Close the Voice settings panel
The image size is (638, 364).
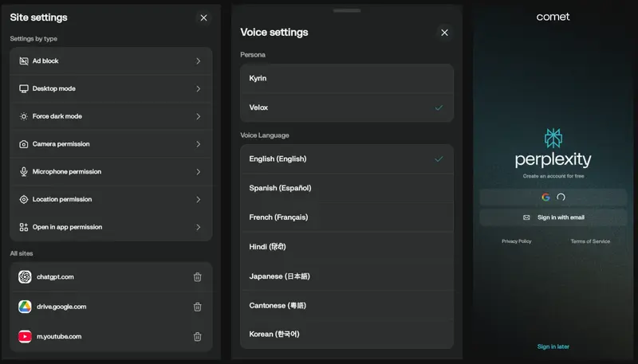click(444, 33)
